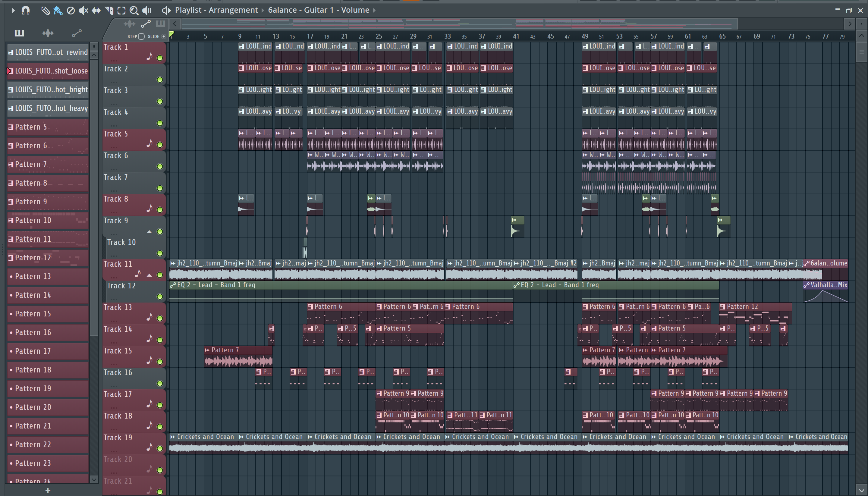Click the Track 7 name label
The height and width of the screenshot is (496, 868).
point(116,177)
